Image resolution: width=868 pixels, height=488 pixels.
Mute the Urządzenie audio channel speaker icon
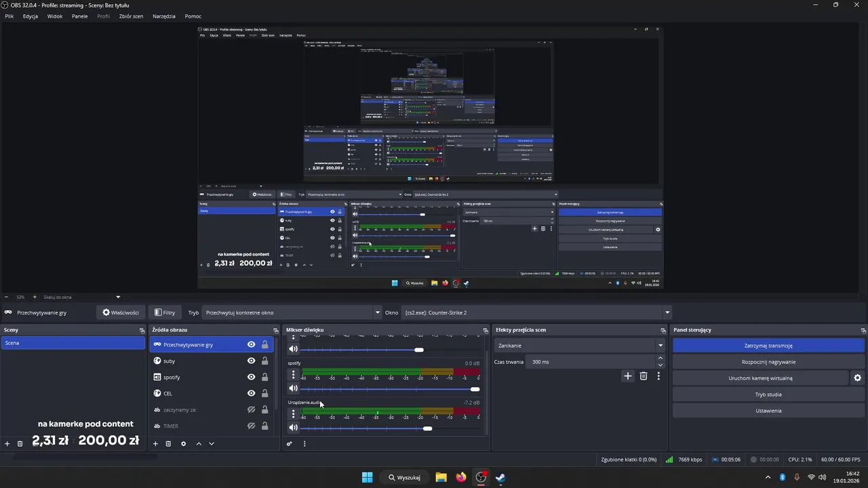coord(293,428)
